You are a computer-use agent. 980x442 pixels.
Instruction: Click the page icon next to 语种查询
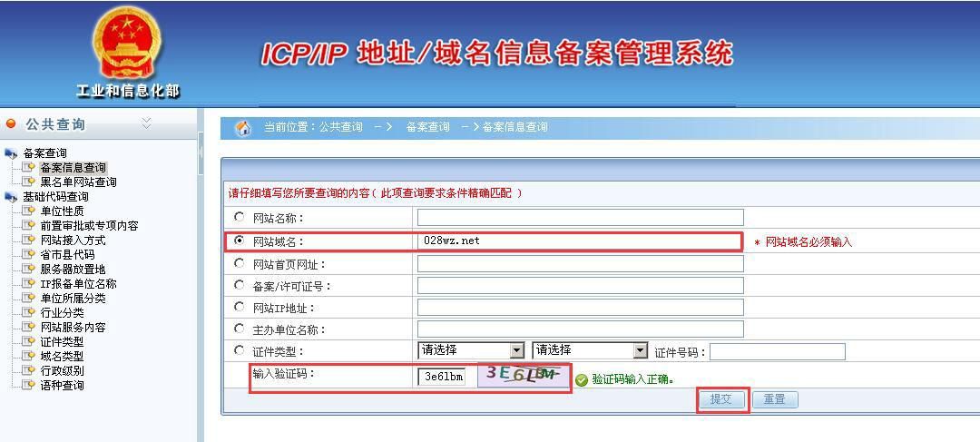point(29,385)
